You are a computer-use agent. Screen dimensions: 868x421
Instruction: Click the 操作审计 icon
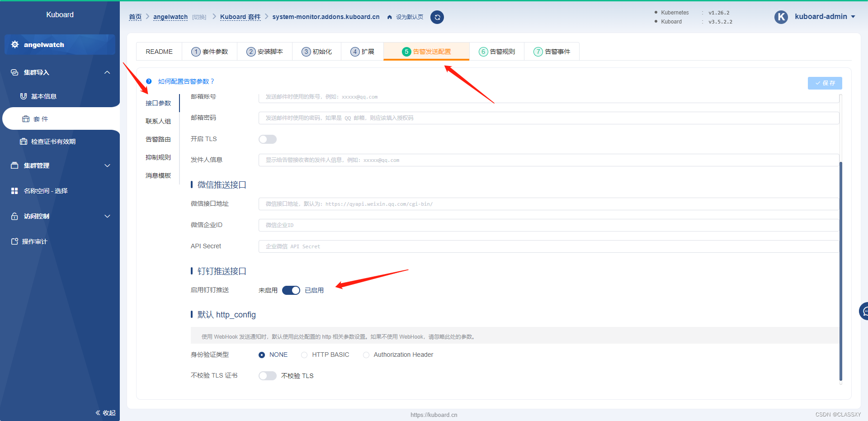(14, 241)
